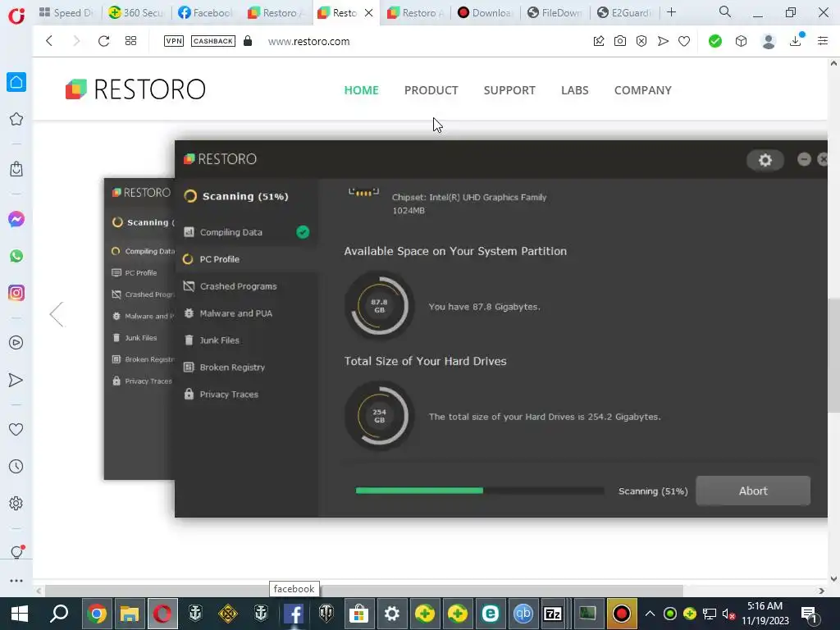Click the RESTORO site logo

[135, 89]
